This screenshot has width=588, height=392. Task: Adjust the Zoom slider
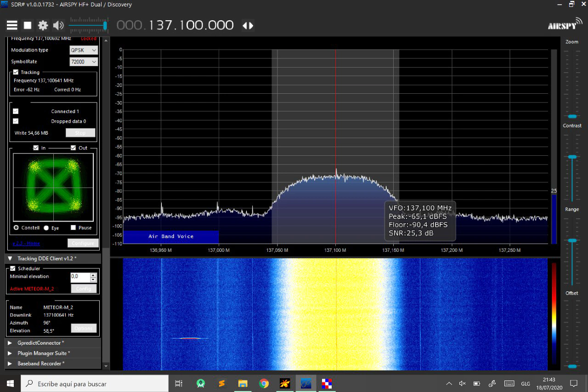(572, 116)
